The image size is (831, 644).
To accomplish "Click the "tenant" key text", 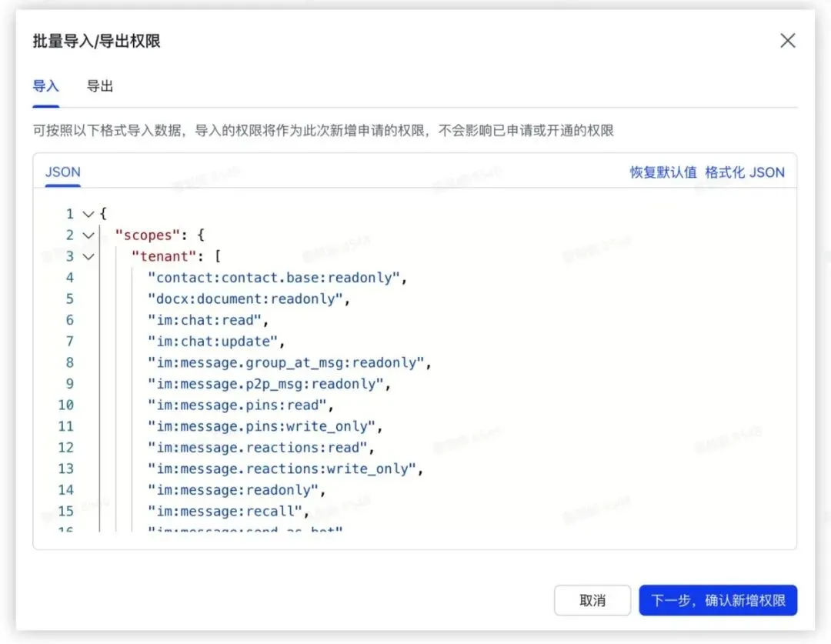I will tap(164, 256).
